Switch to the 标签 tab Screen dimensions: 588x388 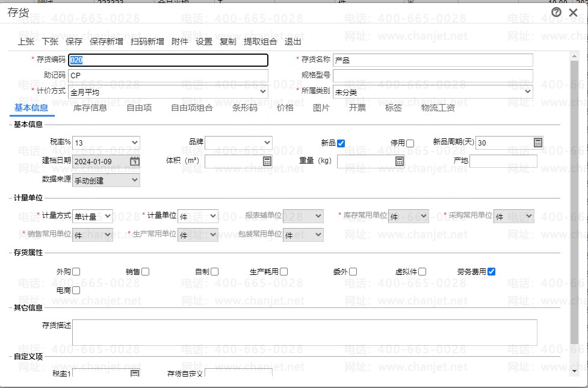coord(394,108)
